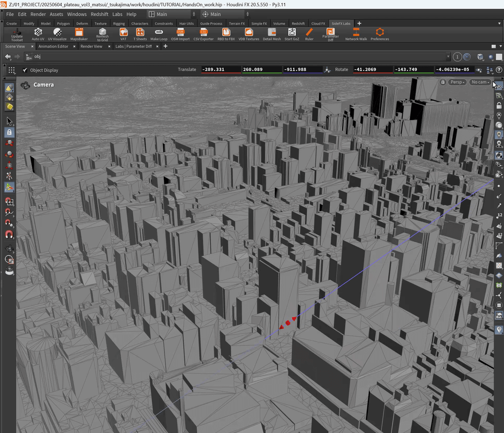Click the Network Walk tool
The width and height of the screenshot is (504, 433).
pos(356,33)
